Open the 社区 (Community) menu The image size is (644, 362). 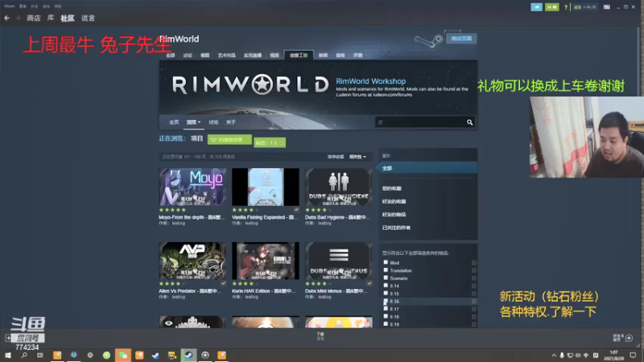(x=68, y=18)
